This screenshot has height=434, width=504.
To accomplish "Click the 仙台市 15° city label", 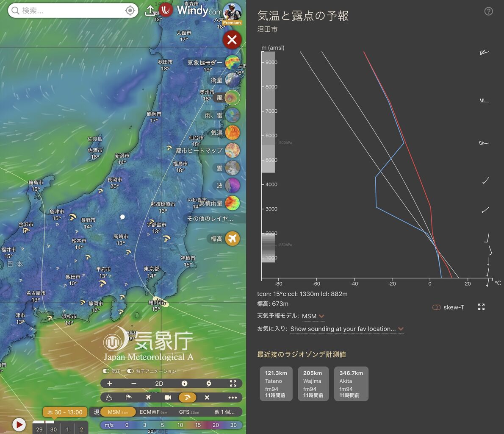I will tap(196, 141).
